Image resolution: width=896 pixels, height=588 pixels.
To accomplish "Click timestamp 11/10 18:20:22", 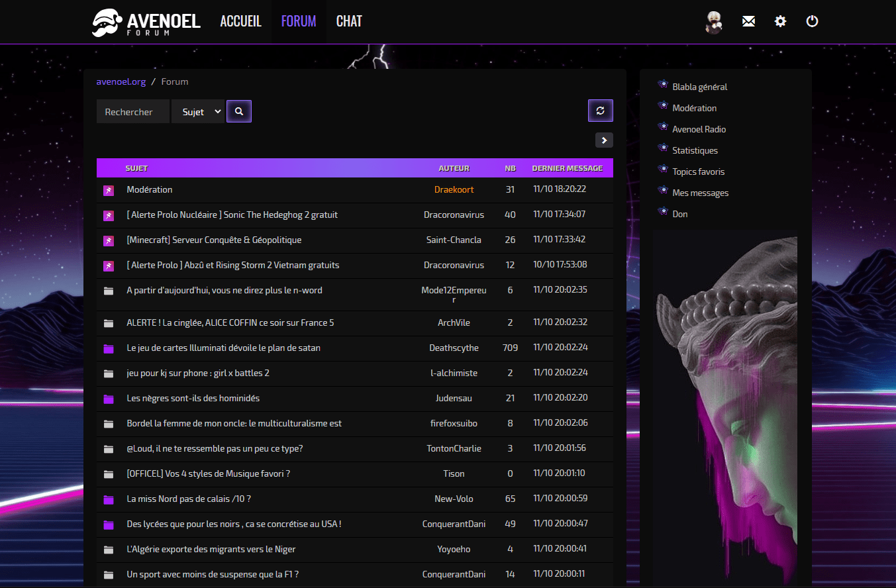I will point(560,189).
